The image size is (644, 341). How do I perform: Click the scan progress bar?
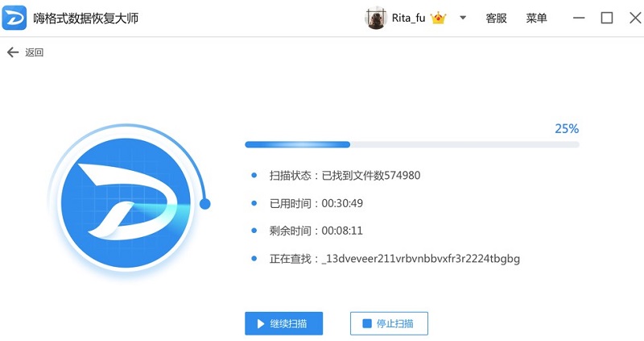[412, 144]
